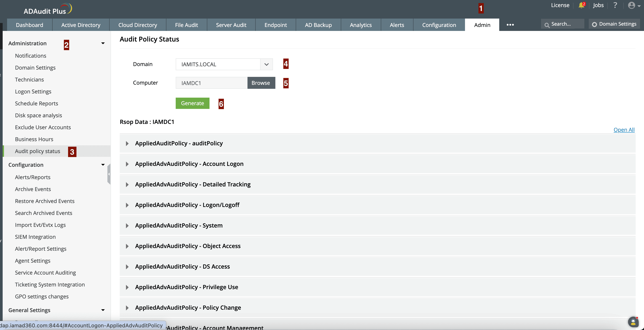Click the Computer field containing IAMDC1
Screen dimensions: 644x330
(211, 83)
